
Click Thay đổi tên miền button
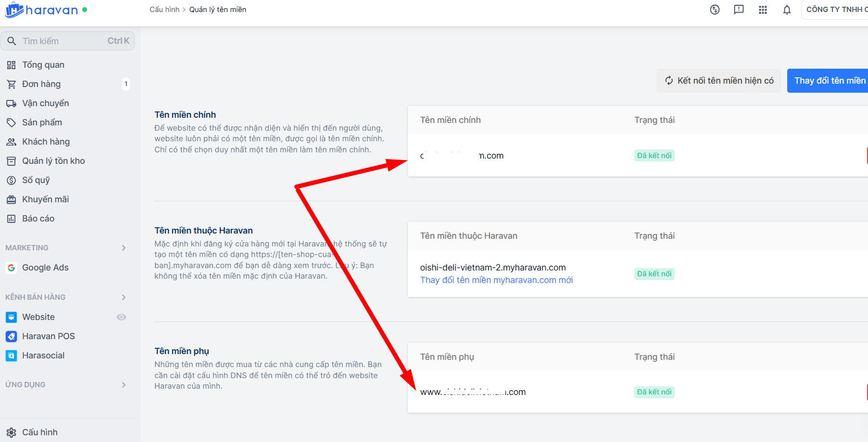pos(828,81)
